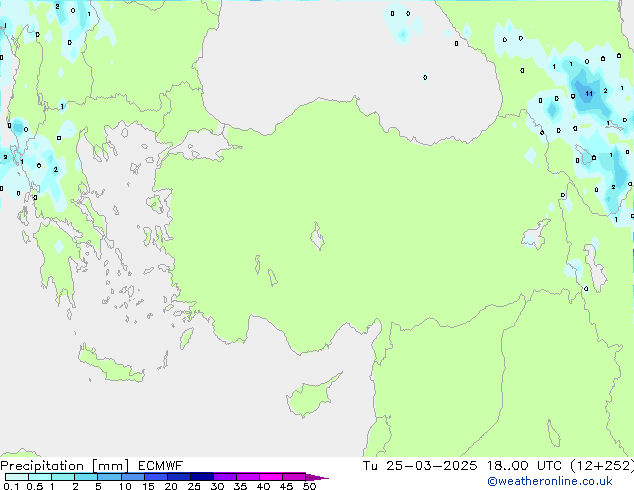Click the 1–2 mm legend color segment
The width and height of the screenshot is (634, 490).
(63, 477)
